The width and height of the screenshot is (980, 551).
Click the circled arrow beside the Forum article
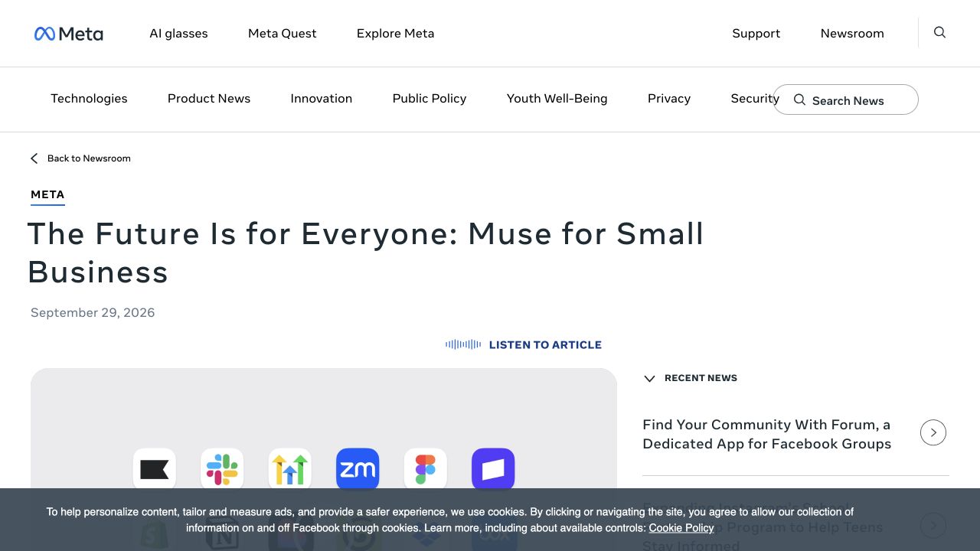point(933,432)
